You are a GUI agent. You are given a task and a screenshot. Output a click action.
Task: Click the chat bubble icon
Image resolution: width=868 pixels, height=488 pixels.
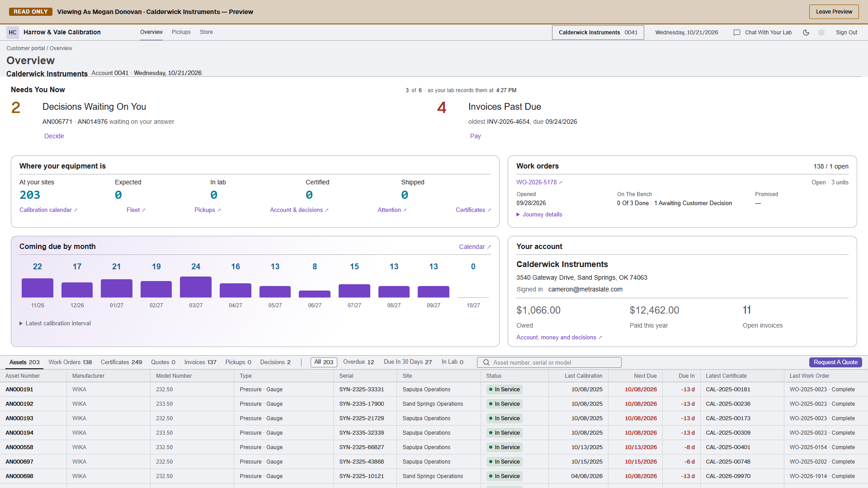click(736, 33)
